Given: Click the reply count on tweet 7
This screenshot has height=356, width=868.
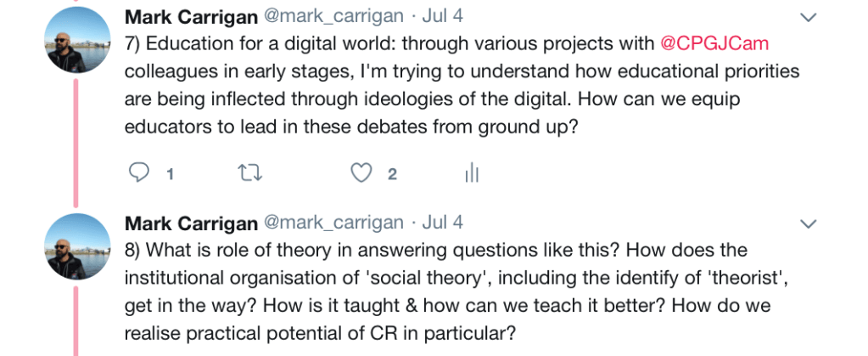Looking at the screenshot, I should pyautogui.click(x=170, y=174).
